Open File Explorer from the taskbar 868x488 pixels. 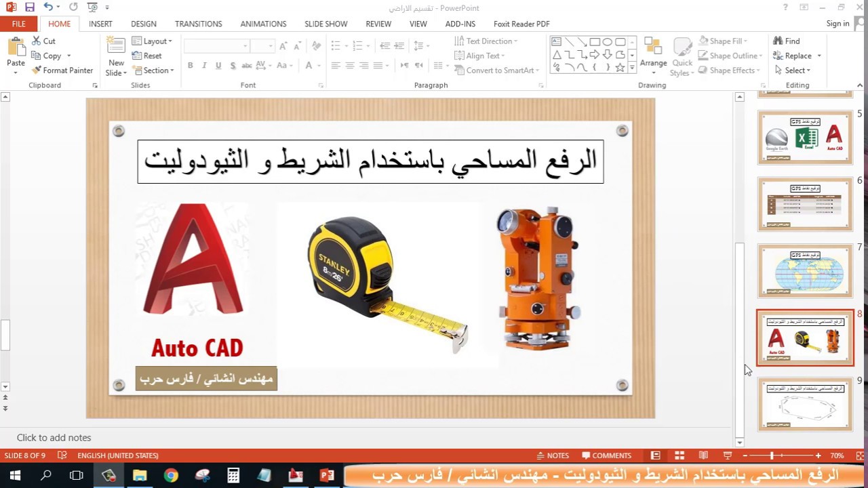coord(140,476)
